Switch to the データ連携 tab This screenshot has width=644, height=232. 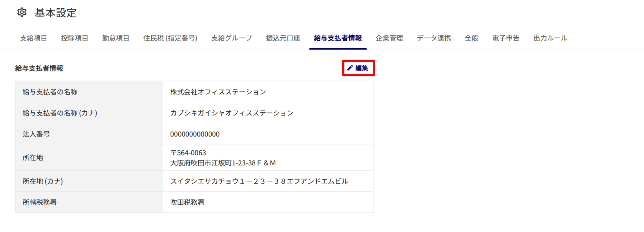tap(434, 38)
